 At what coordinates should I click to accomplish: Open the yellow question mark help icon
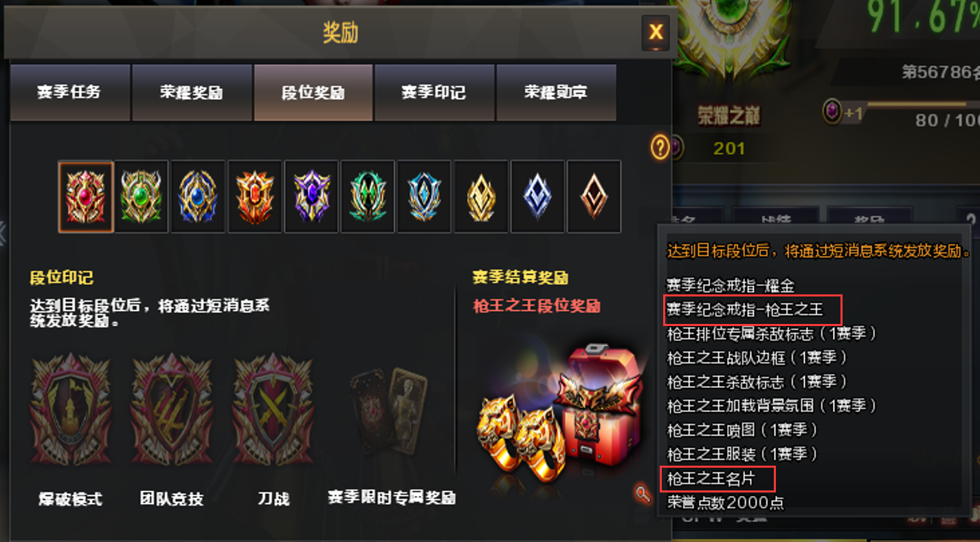click(x=660, y=147)
